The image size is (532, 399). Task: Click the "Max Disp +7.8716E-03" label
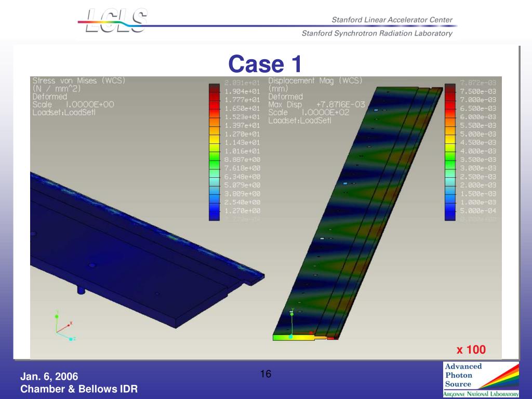(316, 104)
